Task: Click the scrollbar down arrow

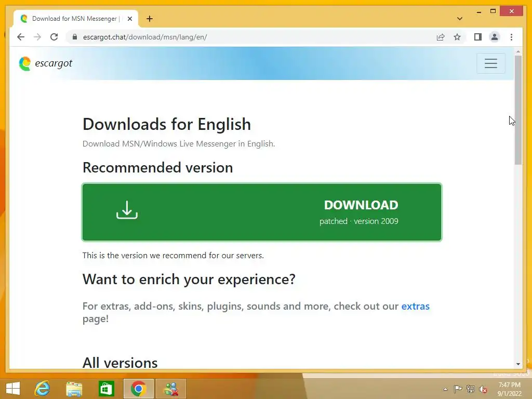Action: 518,364
